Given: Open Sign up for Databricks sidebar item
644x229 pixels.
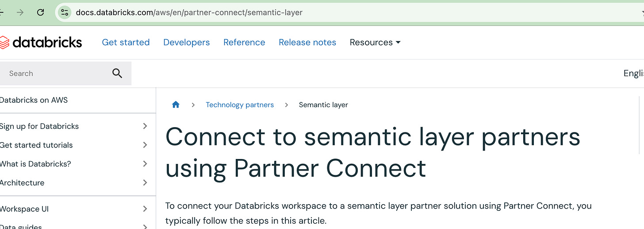Looking at the screenshot, I should [x=39, y=126].
